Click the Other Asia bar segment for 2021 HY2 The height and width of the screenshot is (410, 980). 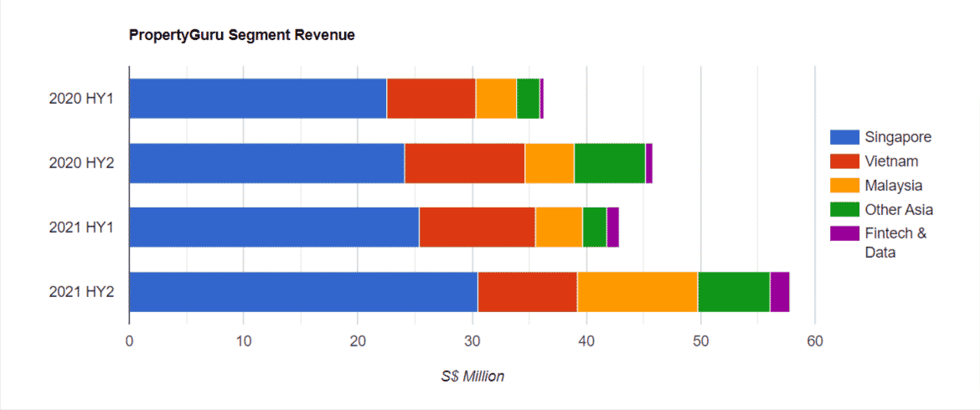coord(735,291)
